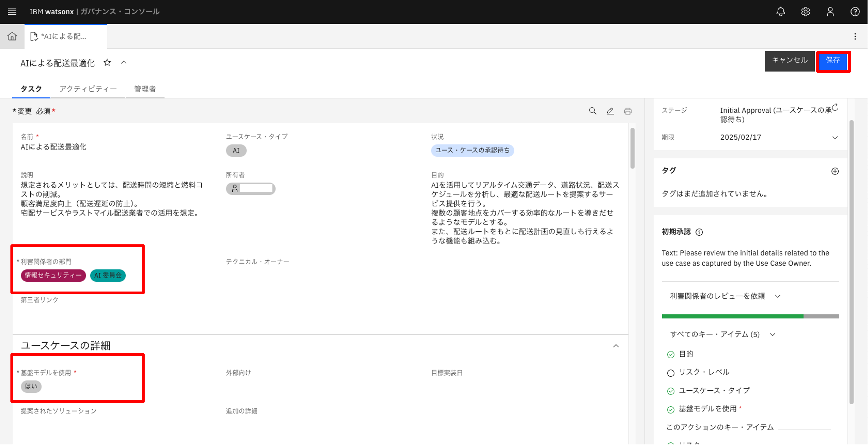Click the home icon tab
Image resolution: width=868 pixels, height=445 pixels.
(x=12, y=36)
